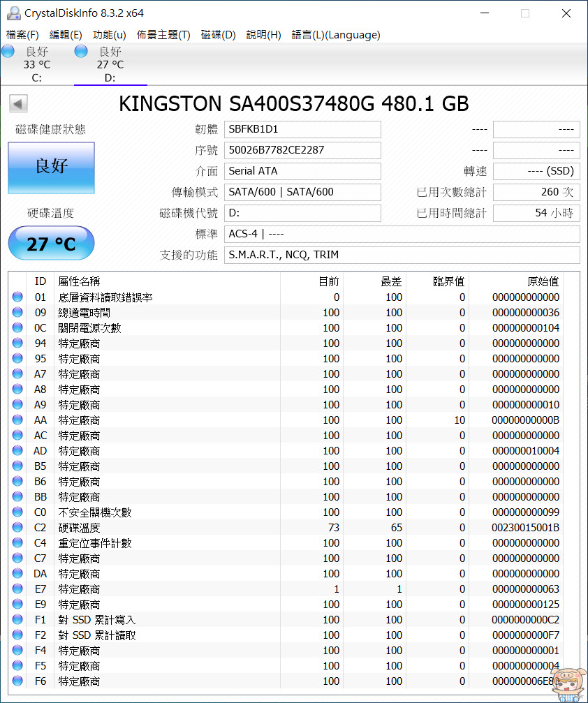Image resolution: width=588 pixels, height=703 pixels.
Task: Open the 語言(L)(Language) menu
Action: click(336, 35)
